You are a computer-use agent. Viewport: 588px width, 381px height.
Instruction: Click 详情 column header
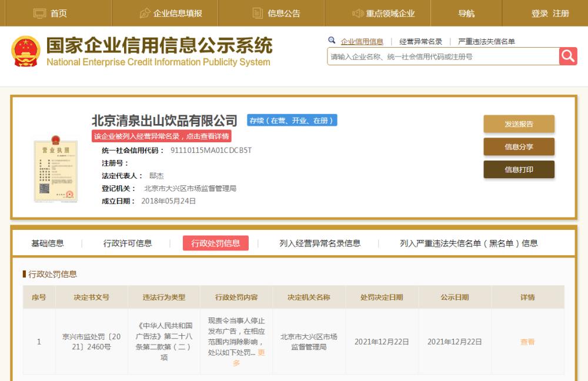pos(527,298)
